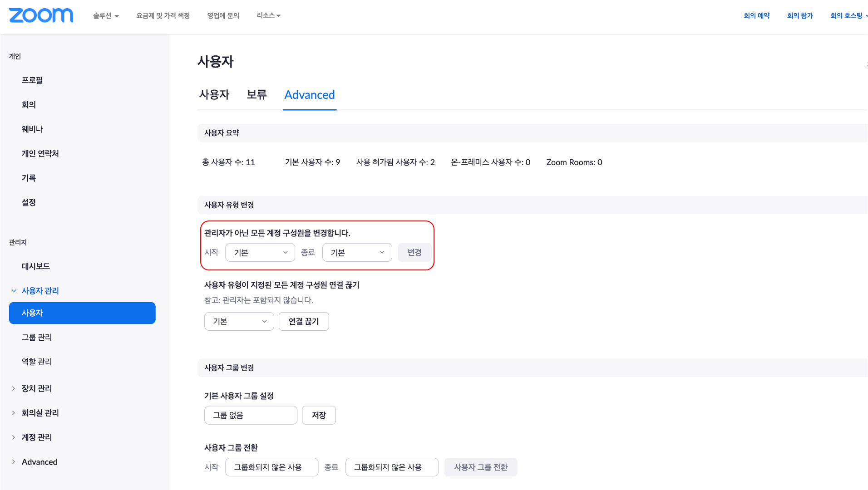Open the 연결 끊기 user type dropdown
Image resolution: width=868 pixels, height=490 pixels.
tap(239, 322)
